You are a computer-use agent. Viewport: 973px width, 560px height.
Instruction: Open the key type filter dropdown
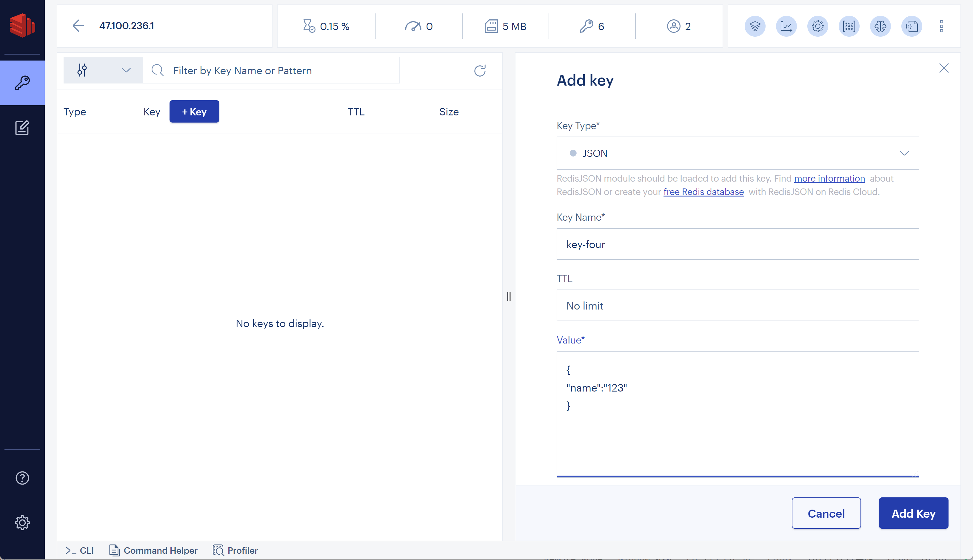[x=103, y=70]
